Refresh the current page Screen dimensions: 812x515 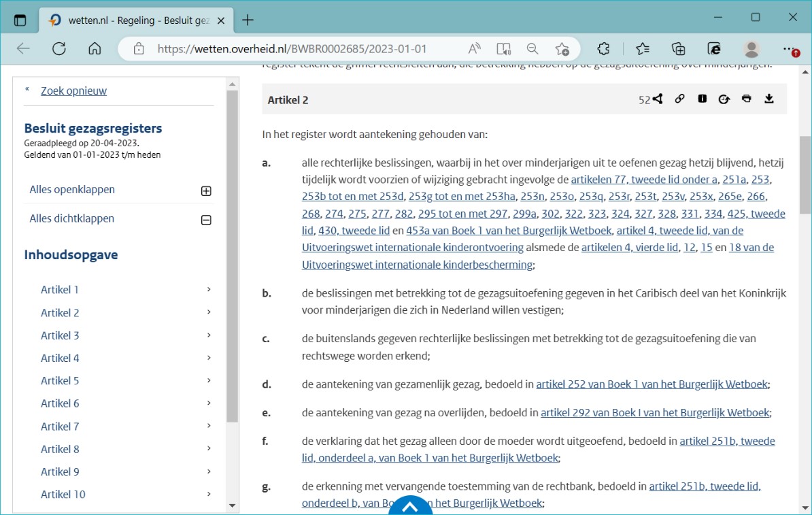coord(59,49)
